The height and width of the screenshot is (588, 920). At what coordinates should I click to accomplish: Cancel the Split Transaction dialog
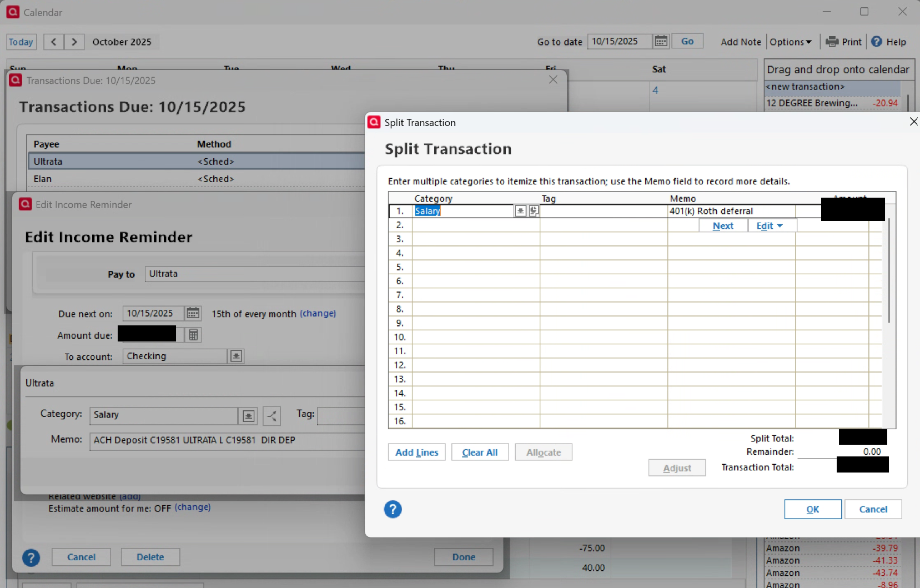(x=873, y=509)
